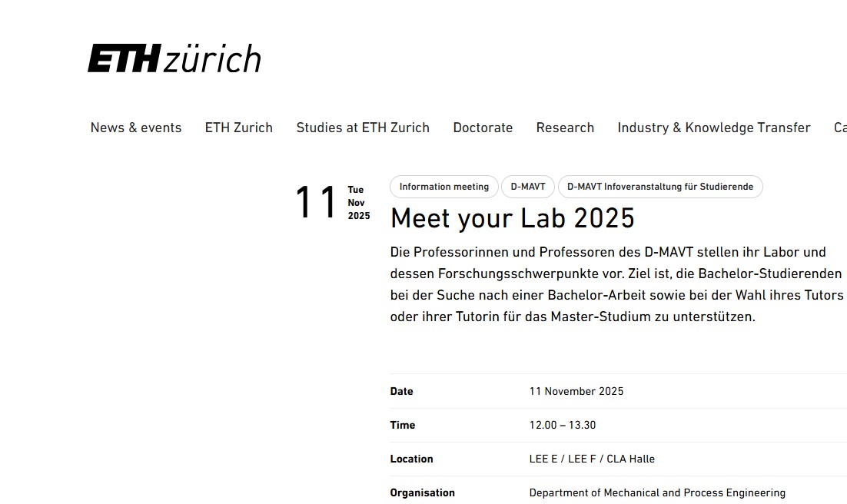Screen dimensions: 847x504
Task: Open the Research navigation item
Action: pyautogui.click(x=565, y=128)
